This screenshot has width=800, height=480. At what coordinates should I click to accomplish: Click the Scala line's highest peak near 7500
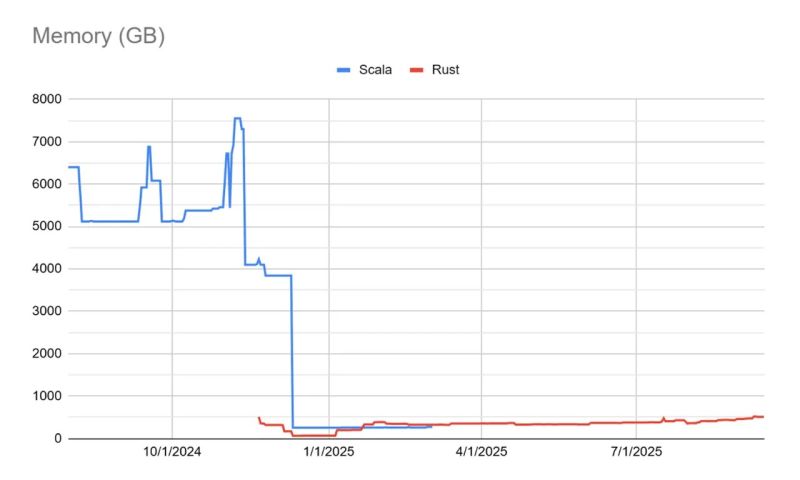pos(237,119)
